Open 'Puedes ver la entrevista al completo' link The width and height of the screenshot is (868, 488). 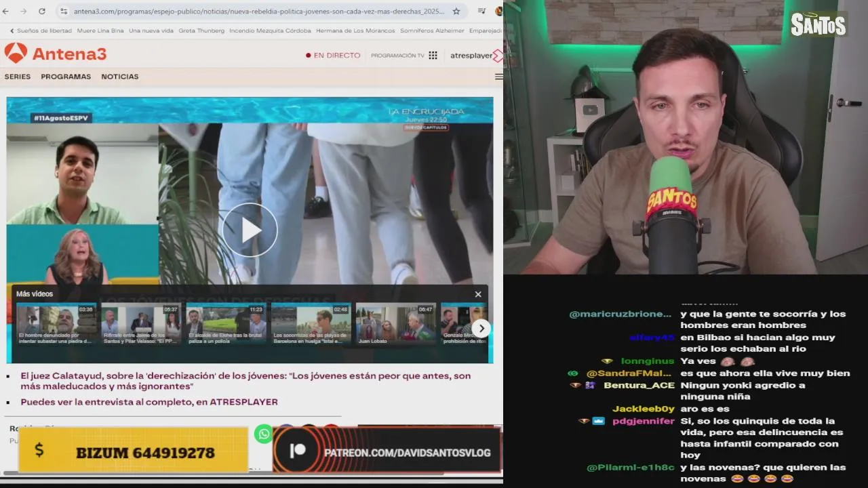point(149,402)
